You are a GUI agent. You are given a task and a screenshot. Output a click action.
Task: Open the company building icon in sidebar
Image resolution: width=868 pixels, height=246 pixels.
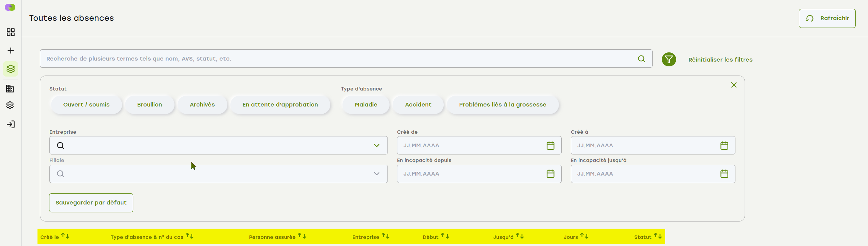point(10,89)
